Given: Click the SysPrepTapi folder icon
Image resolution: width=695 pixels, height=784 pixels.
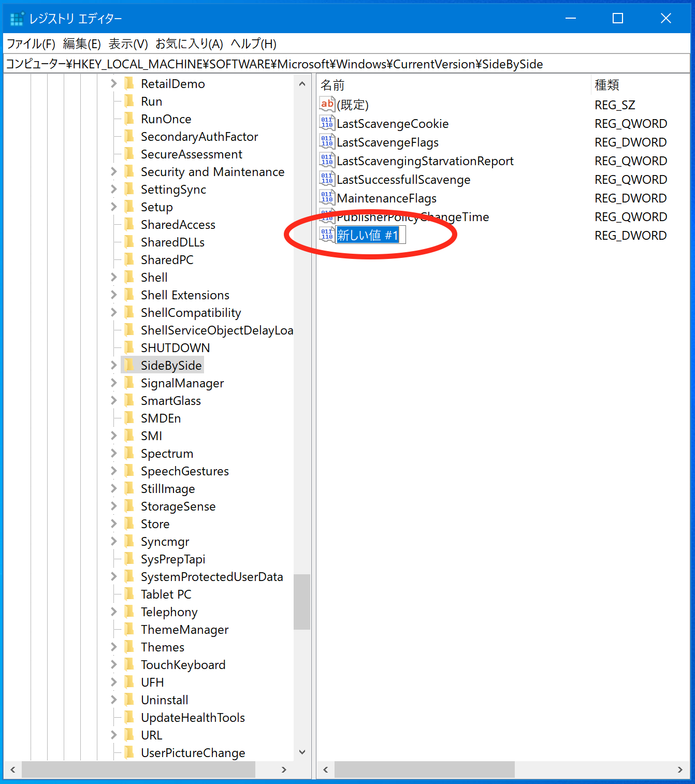Looking at the screenshot, I should point(129,559).
